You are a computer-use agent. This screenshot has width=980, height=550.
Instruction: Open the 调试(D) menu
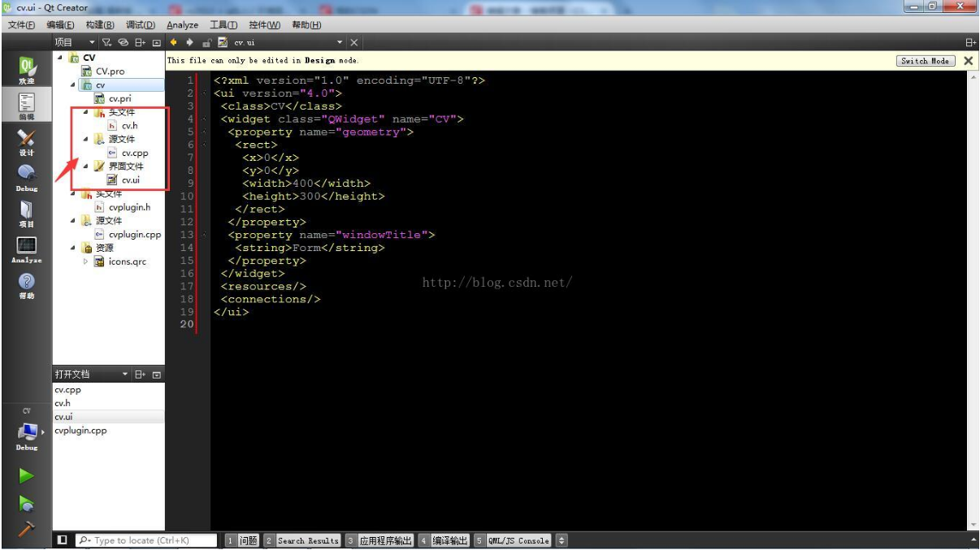(x=141, y=25)
